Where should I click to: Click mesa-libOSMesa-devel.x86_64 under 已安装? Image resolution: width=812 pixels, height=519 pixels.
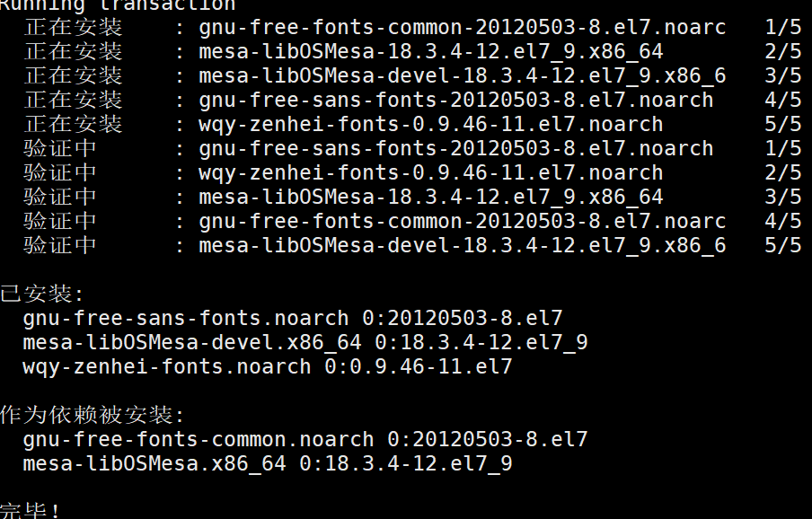coord(192,343)
